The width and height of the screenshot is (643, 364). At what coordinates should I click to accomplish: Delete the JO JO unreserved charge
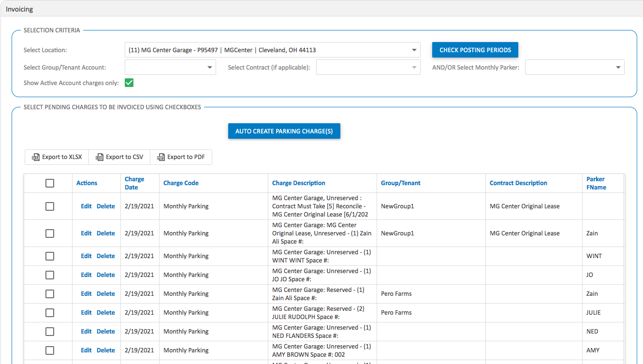pos(105,275)
